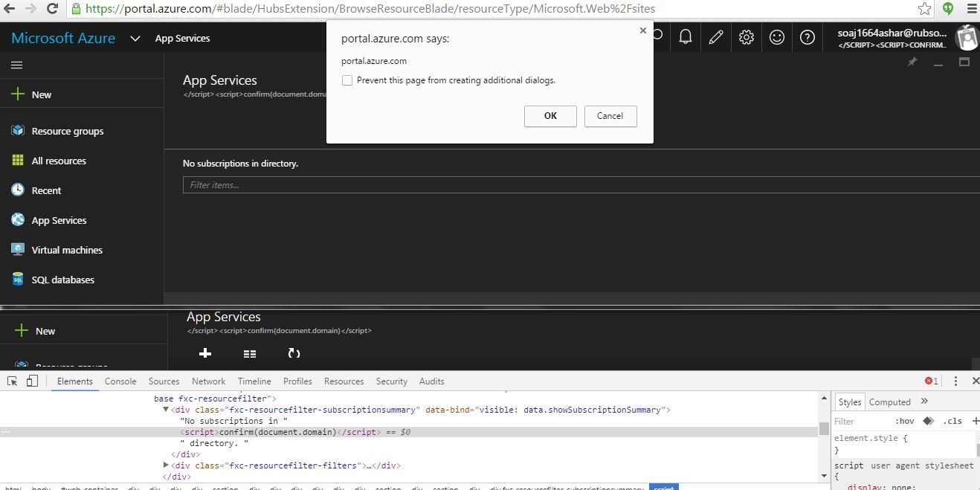
Task: Open All resources from sidebar
Action: click(59, 161)
